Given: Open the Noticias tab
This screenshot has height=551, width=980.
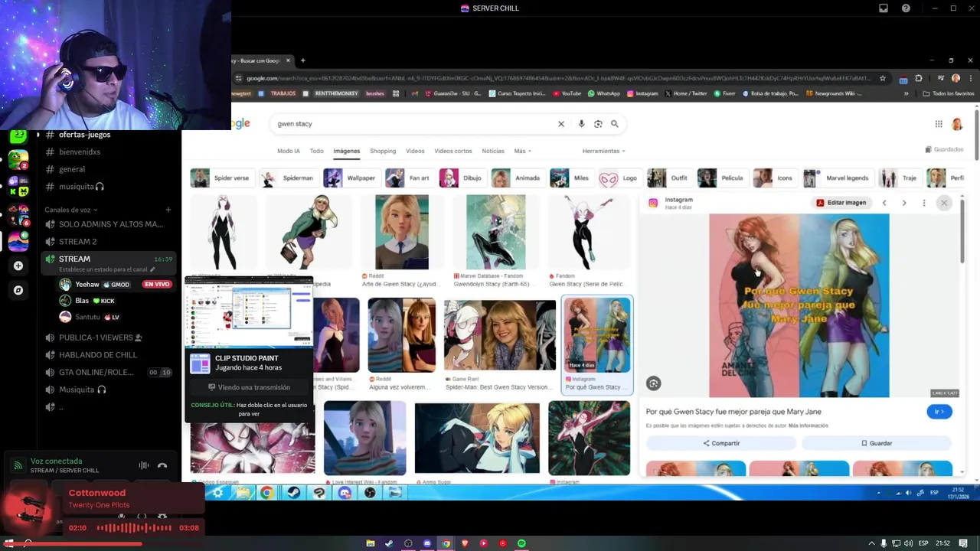Looking at the screenshot, I should click(493, 151).
